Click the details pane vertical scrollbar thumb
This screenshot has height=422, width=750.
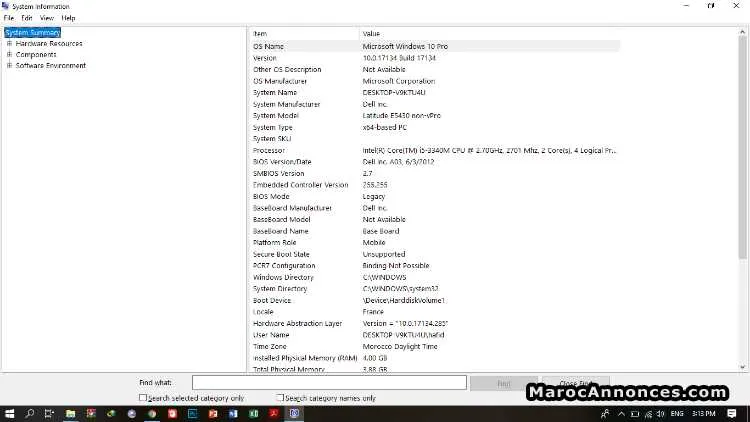click(742, 148)
